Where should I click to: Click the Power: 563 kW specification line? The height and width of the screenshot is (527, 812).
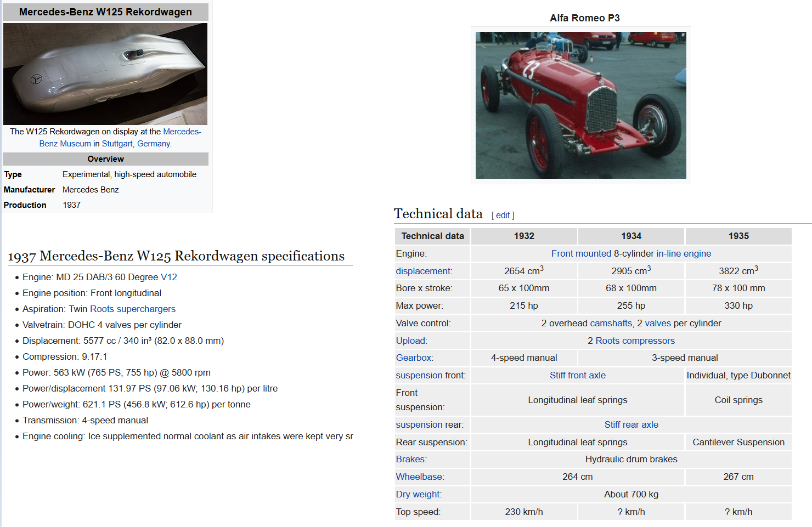tap(116, 373)
